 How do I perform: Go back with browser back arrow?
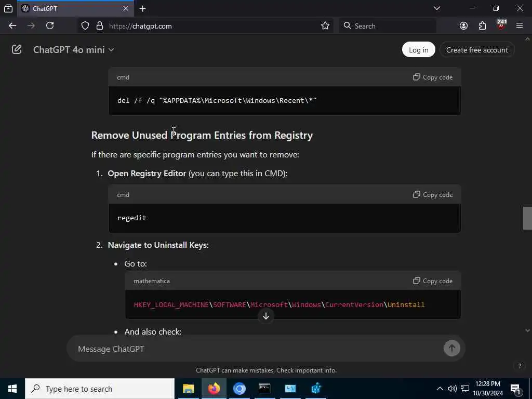click(x=12, y=26)
